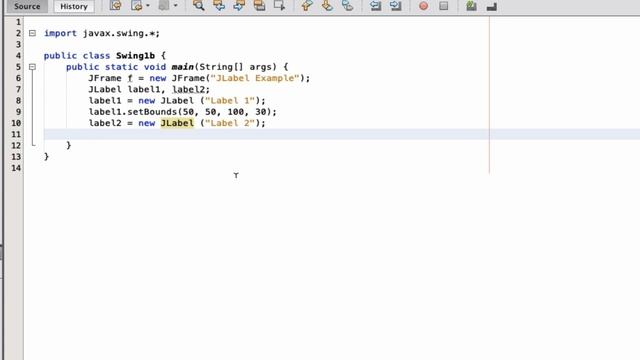The width and height of the screenshot is (640, 360).
Task: Click the greyed-out Forward navigation icon
Action: click(164, 6)
